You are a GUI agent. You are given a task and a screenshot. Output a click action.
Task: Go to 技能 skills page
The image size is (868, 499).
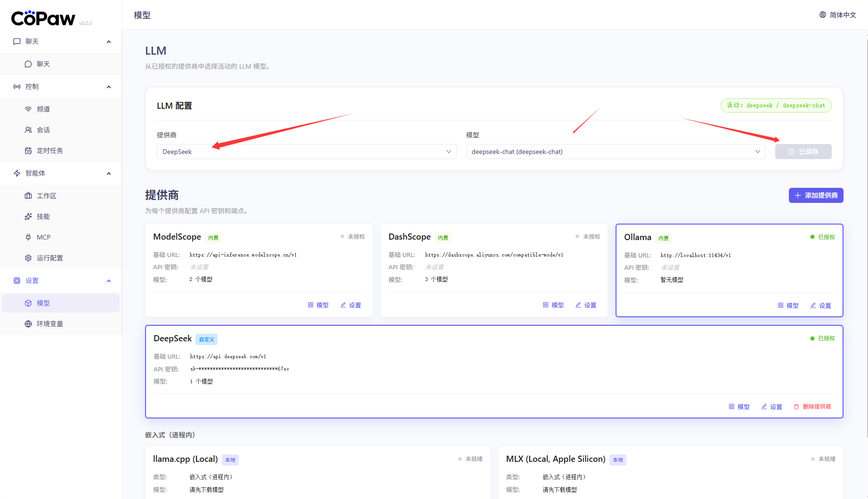(43, 217)
